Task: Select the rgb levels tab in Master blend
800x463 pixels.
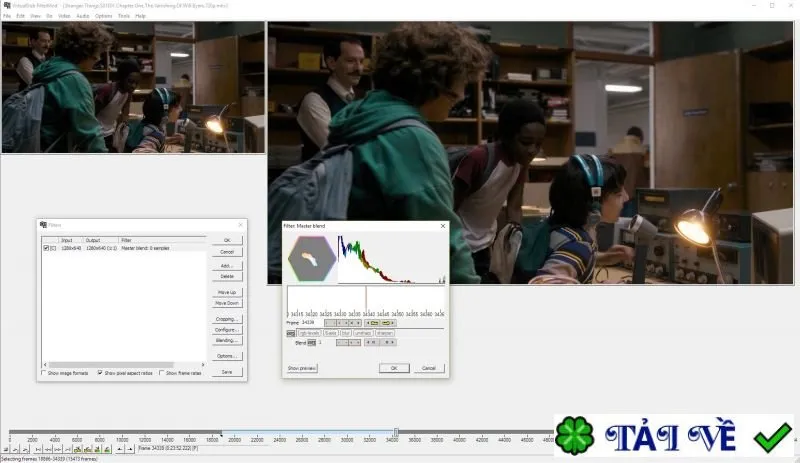Action: [310, 333]
